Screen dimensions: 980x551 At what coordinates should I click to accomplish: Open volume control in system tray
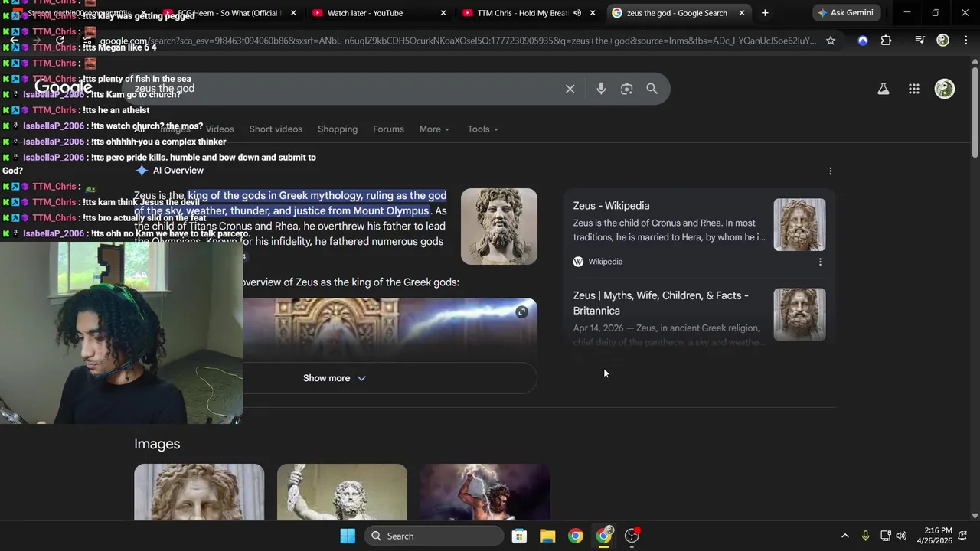pos(901,536)
